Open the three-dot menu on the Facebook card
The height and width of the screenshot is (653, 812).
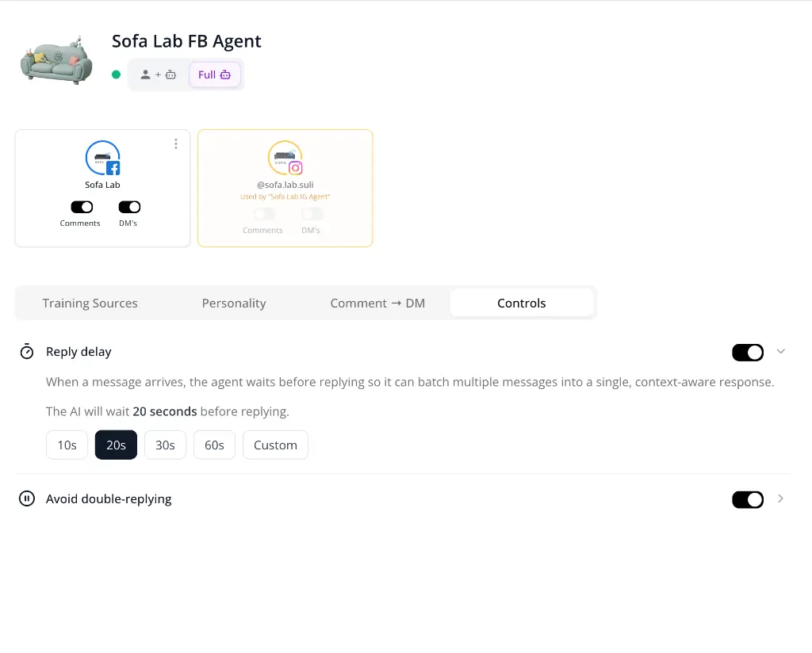tap(175, 143)
